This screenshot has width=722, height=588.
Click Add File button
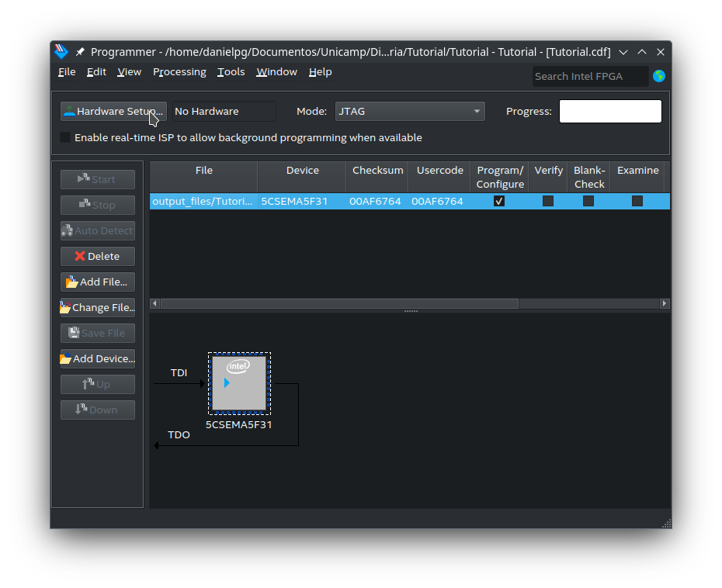coord(98,282)
